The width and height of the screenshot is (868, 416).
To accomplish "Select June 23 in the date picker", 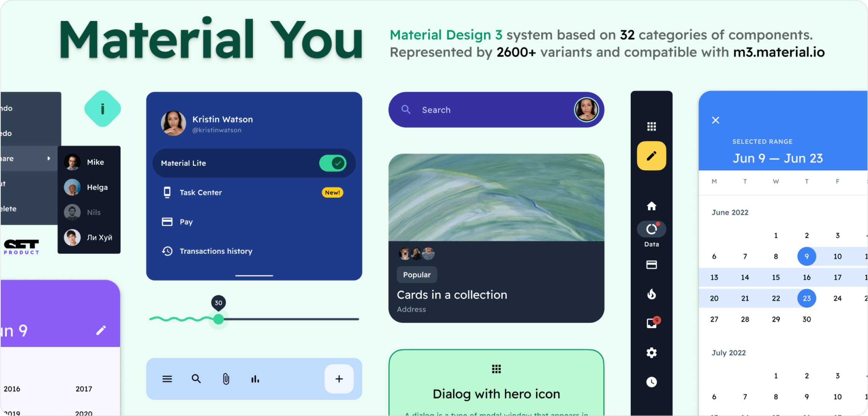I will [807, 298].
